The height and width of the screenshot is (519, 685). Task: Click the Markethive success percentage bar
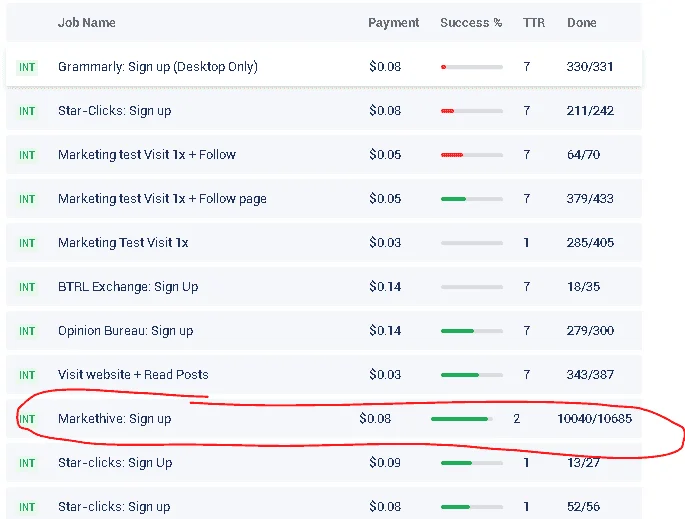(462, 419)
